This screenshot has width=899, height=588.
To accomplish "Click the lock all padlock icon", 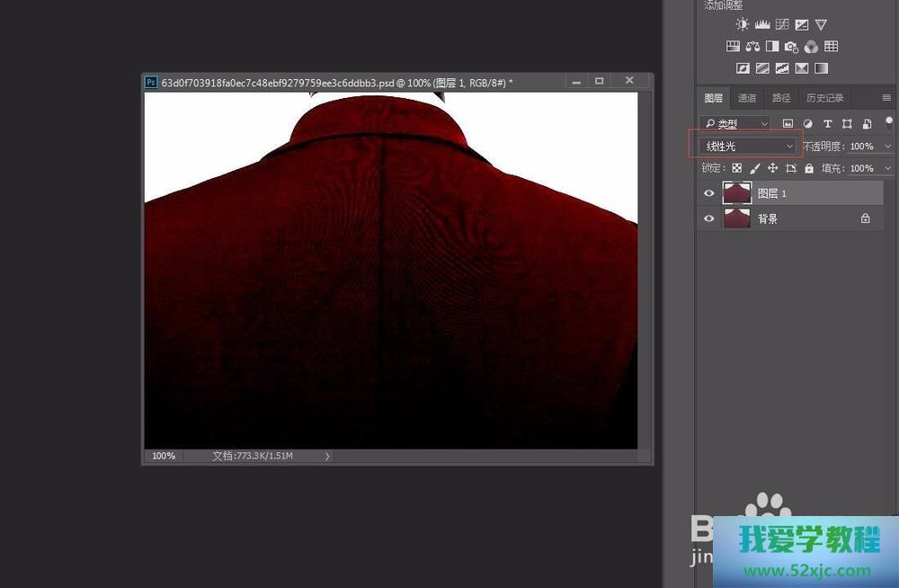I will [x=809, y=168].
